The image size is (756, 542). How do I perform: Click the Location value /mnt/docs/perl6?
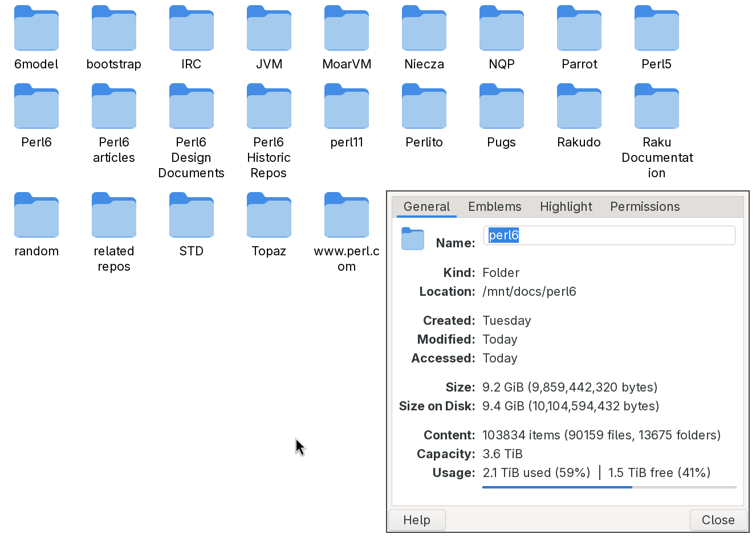[x=529, y=292]
